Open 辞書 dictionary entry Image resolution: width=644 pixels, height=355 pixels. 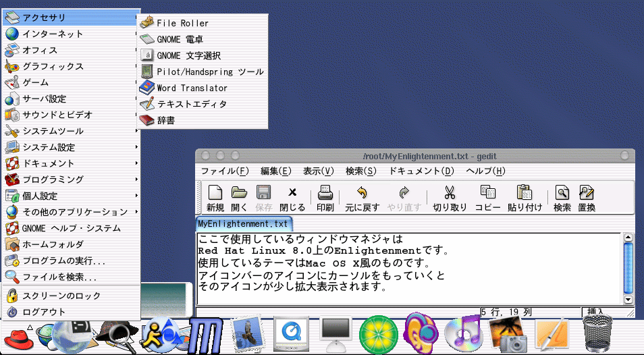pyautogui.click(x=203, y=120)
